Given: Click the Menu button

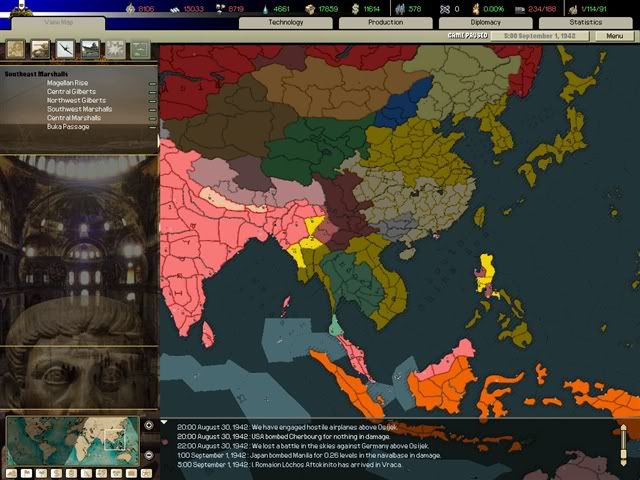Looking at the screenshot, I should 613,35.
